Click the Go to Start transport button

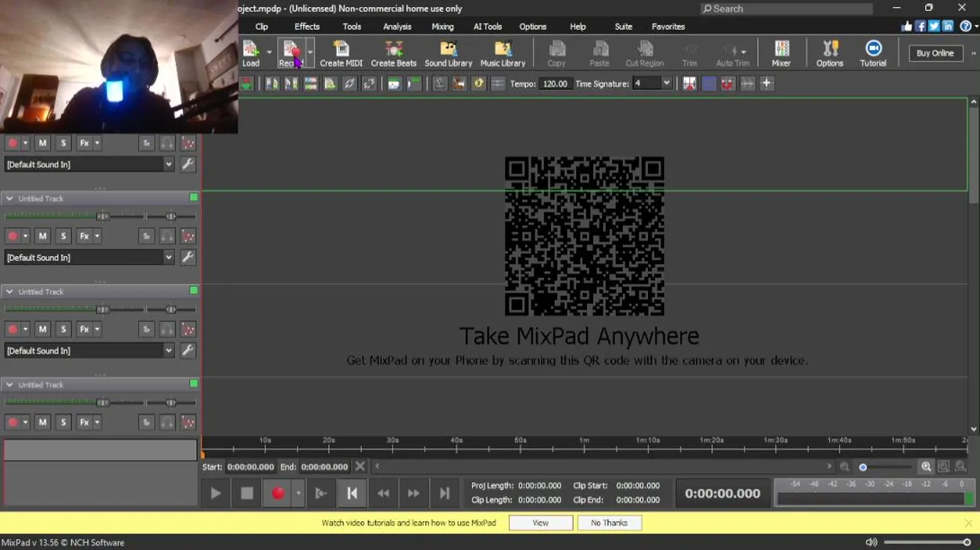[352, 493]
